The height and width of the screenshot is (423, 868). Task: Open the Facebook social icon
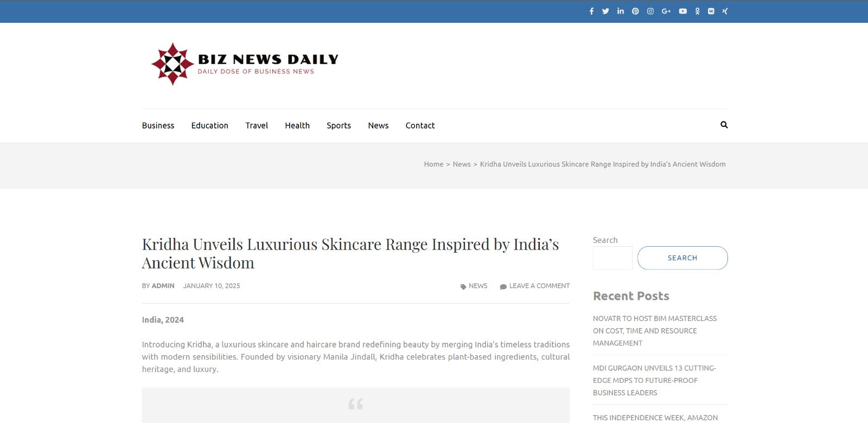point(591,11)
